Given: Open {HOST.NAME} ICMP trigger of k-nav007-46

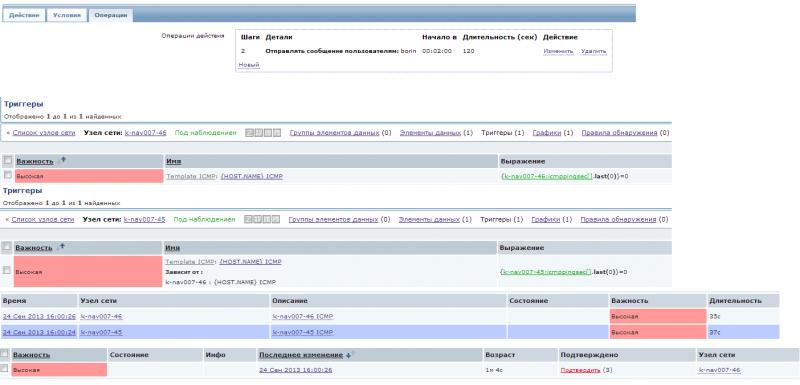Looking at the screenshot, I should 252,176.
